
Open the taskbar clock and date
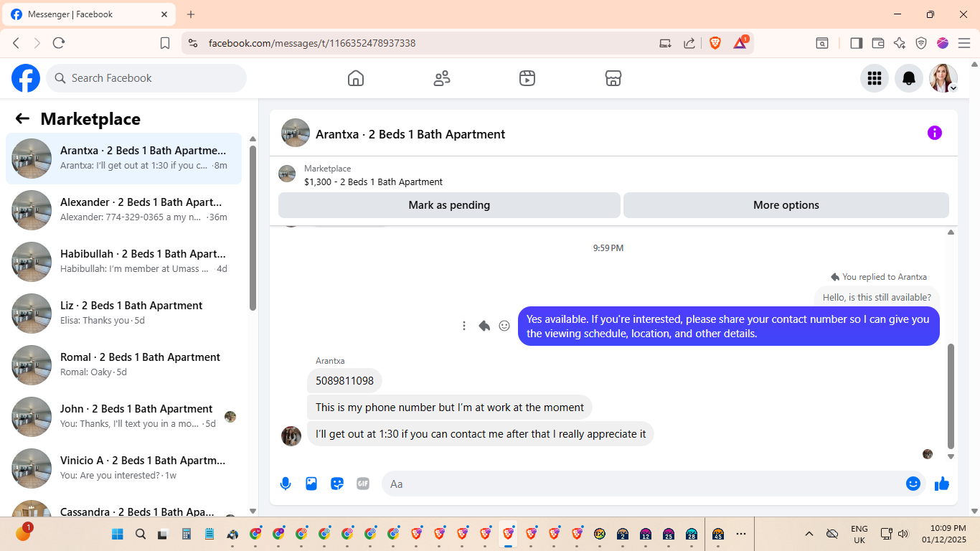[944, 534]
